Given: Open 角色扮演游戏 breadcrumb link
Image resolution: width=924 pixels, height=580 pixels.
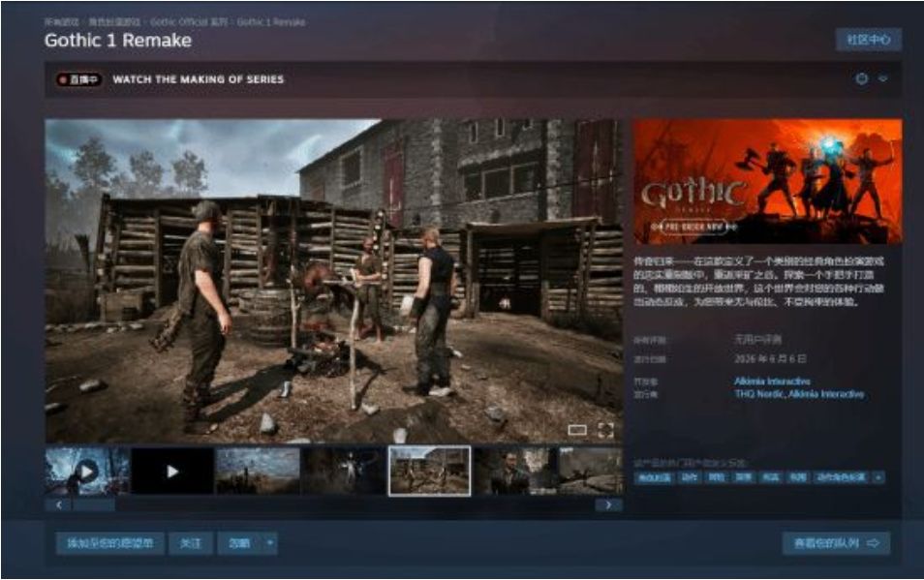Looking at the screenshot, I should 114,22.
